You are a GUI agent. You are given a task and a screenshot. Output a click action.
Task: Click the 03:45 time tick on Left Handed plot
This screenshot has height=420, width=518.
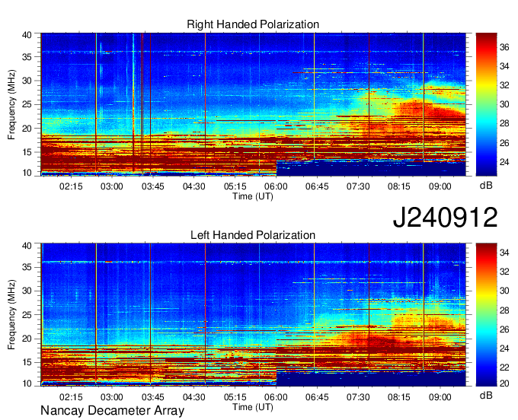[x=153, y=396]
